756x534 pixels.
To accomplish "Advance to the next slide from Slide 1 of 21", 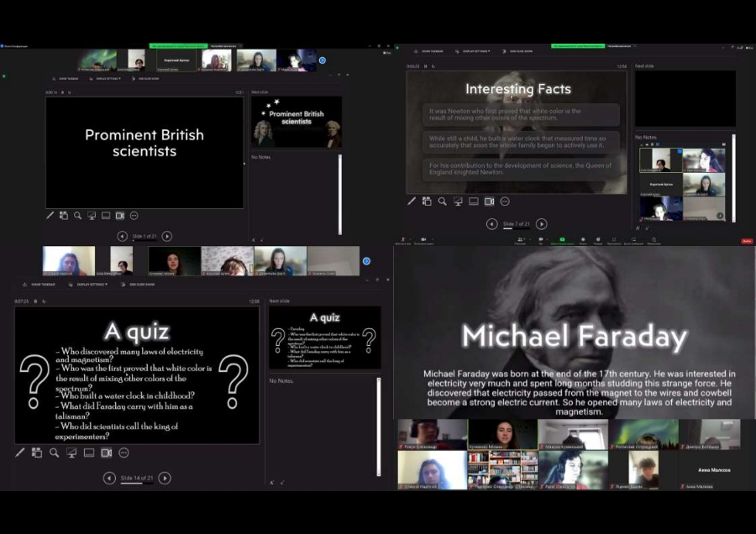I will coord(167,236).
